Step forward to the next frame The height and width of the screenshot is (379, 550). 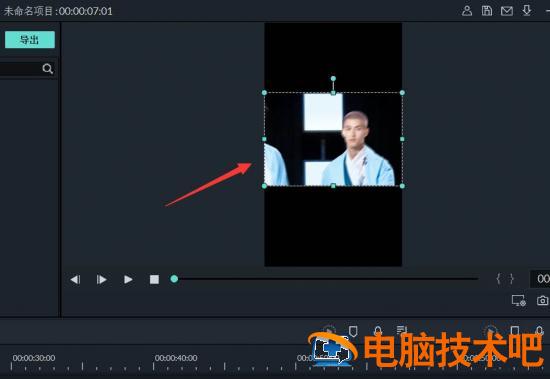[x=101, y=279]
